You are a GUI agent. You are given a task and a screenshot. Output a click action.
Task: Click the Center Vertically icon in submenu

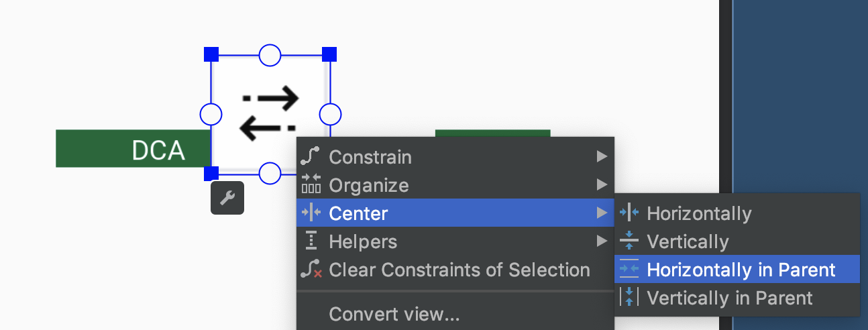click(629, 241)
